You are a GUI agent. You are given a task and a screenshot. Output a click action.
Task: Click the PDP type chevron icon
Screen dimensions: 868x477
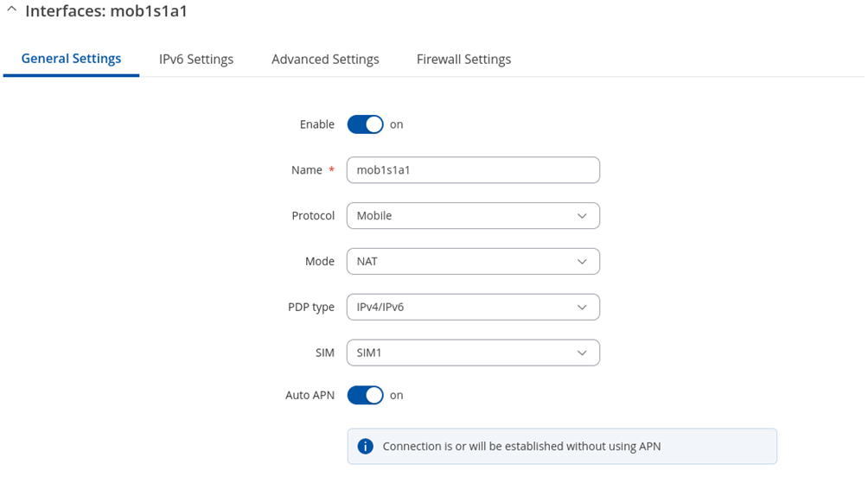582,307
